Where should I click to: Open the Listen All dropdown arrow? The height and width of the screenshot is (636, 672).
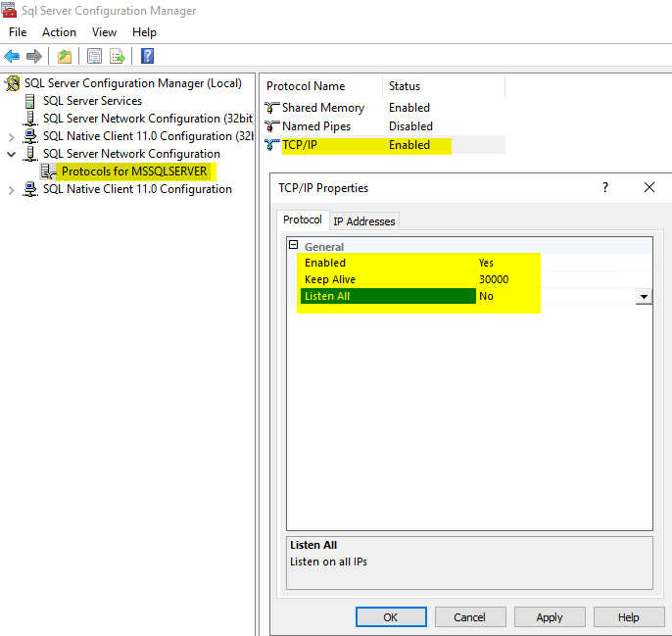click(x=644, y=296)
